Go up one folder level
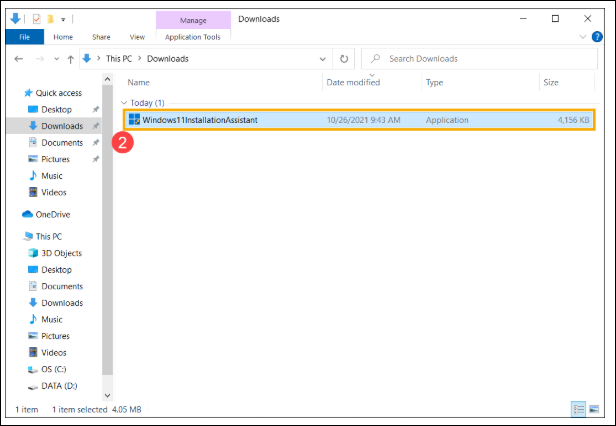 [70, 59]
